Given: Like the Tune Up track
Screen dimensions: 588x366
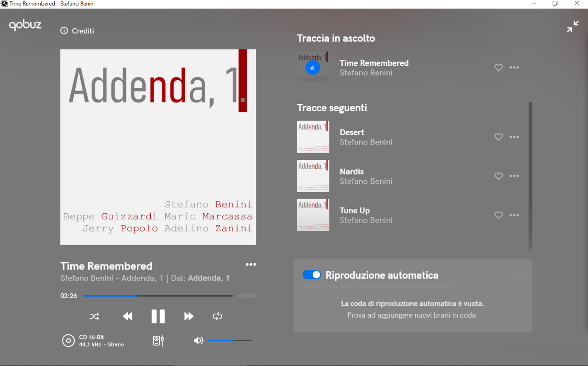Looking at the screenshot, I should (x=498, y=215).
